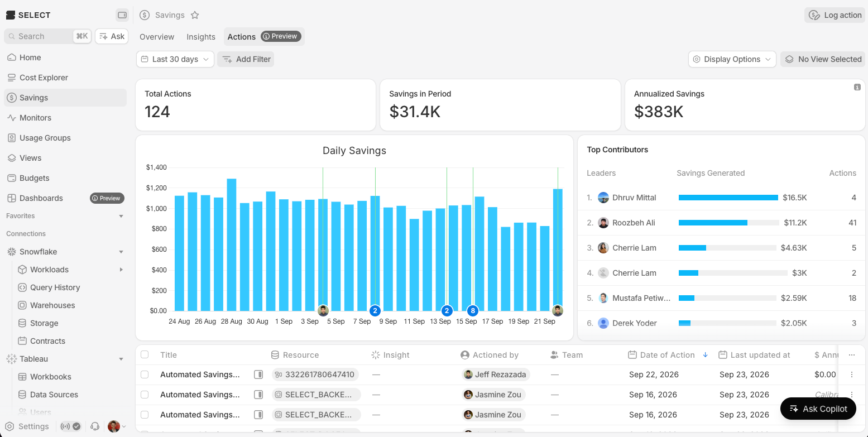Open row menu for Jeff Rezazada's action

point(852,374)
